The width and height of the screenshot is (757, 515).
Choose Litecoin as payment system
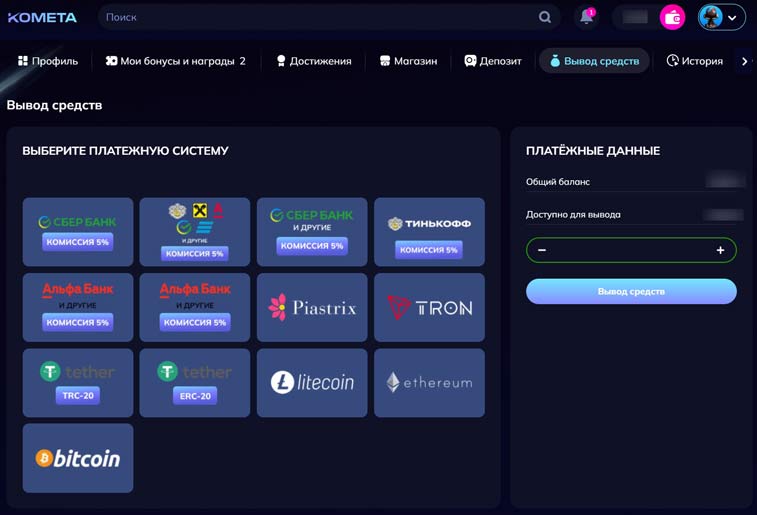click(312, 383)
